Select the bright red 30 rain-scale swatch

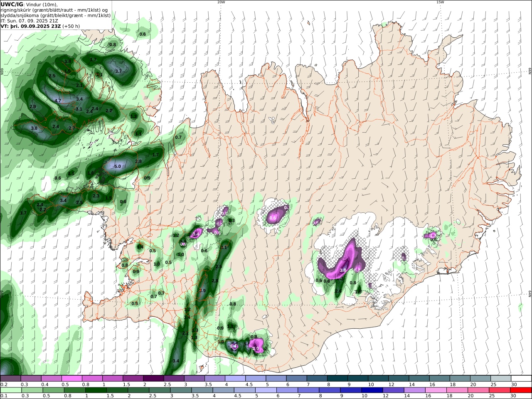click(521, 390)
